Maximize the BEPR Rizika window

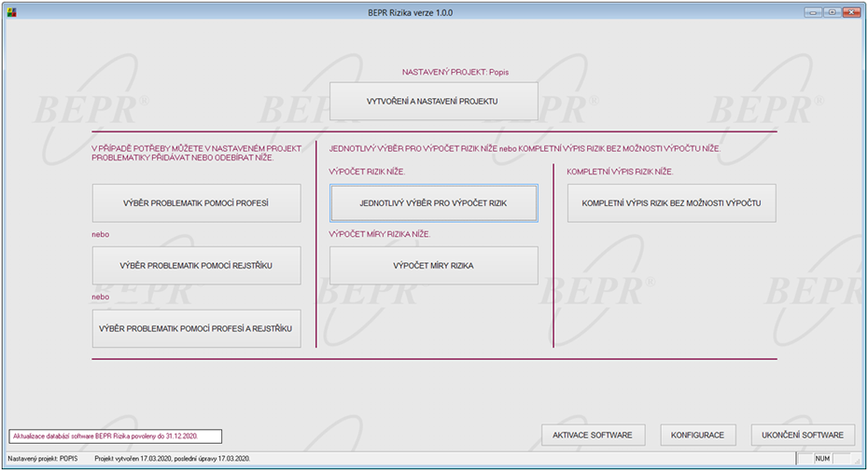tap(832, 12)
